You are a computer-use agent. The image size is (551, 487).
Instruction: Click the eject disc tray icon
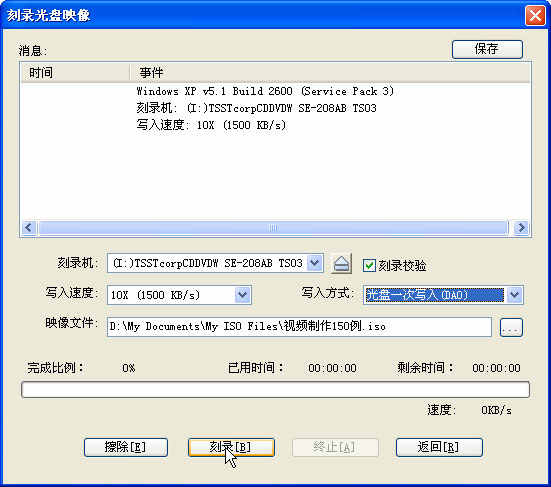click(341, 264)
